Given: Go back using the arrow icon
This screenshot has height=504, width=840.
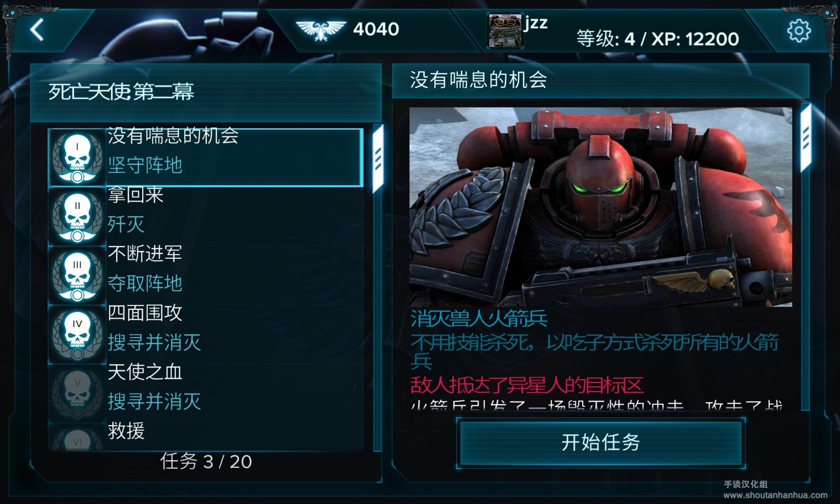Looking at the screenshot, I should (x=37, y=30).
